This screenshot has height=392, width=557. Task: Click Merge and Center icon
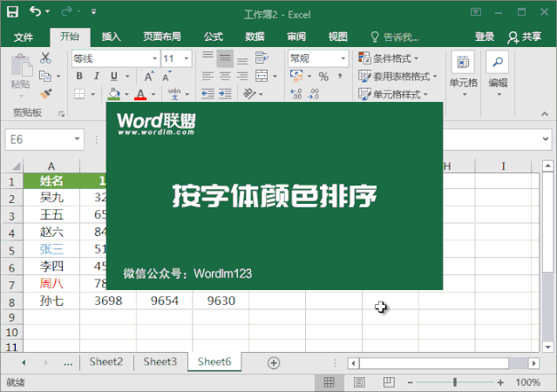[x=262, y=76]
